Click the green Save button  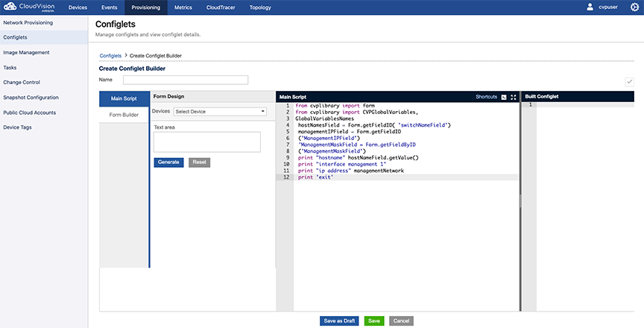374,321
